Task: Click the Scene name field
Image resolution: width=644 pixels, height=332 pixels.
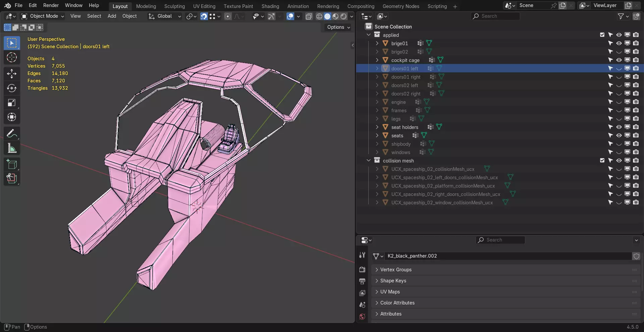Action: coord(533,5)
